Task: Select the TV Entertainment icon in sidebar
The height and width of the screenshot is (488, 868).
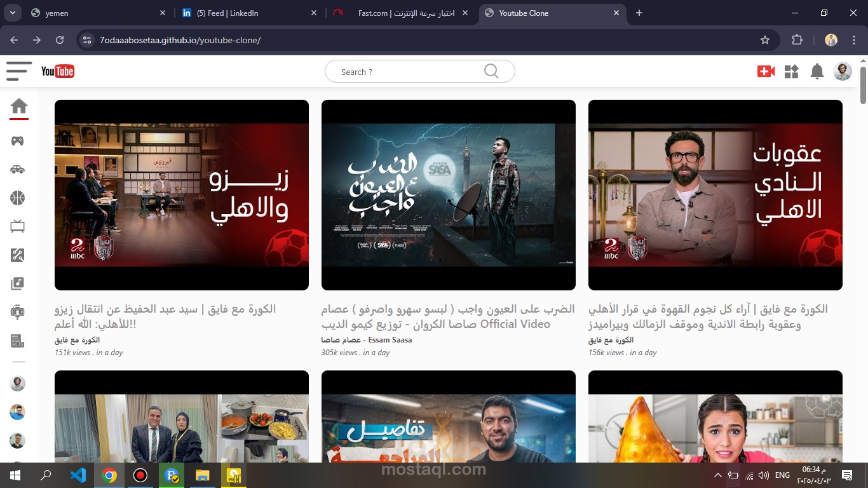Action: (x=18, y=227)
